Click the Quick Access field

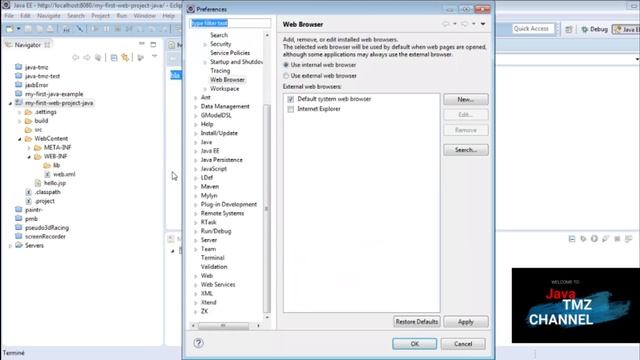point(534,29)
